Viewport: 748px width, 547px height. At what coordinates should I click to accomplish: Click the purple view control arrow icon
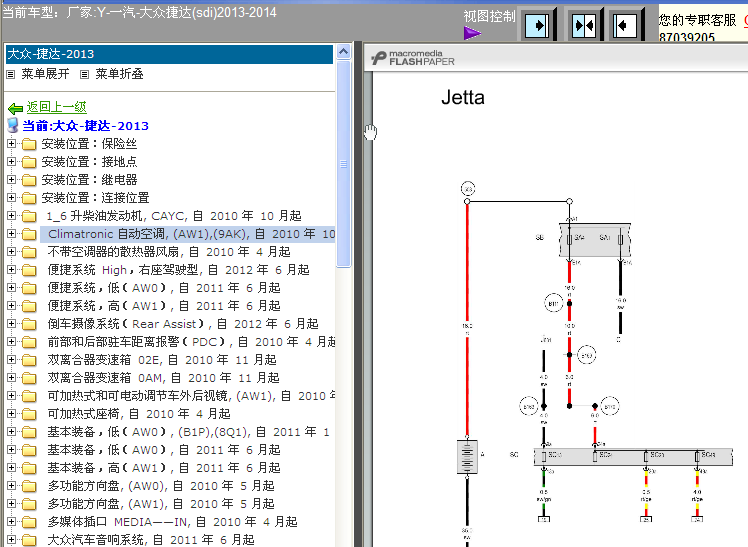pos(472,33)
